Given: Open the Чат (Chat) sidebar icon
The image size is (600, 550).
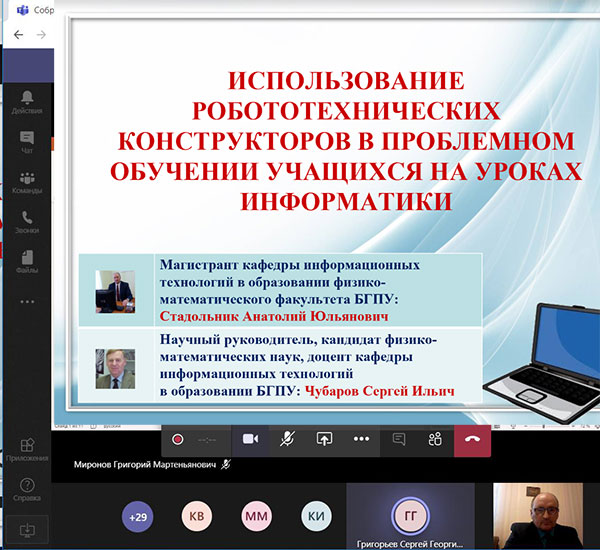Looking at the screenshot, I should click(26, 141).
